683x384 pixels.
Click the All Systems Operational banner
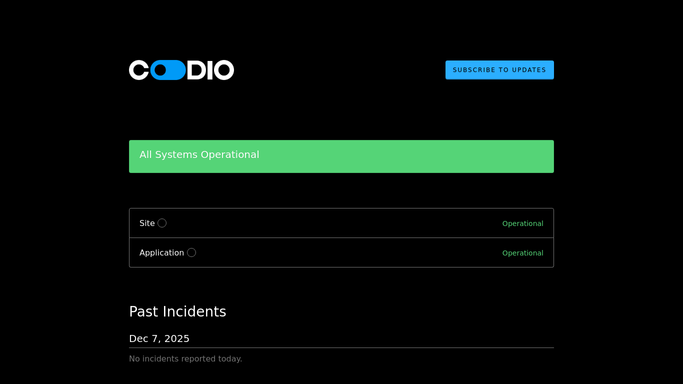click(x=342, y=156)
